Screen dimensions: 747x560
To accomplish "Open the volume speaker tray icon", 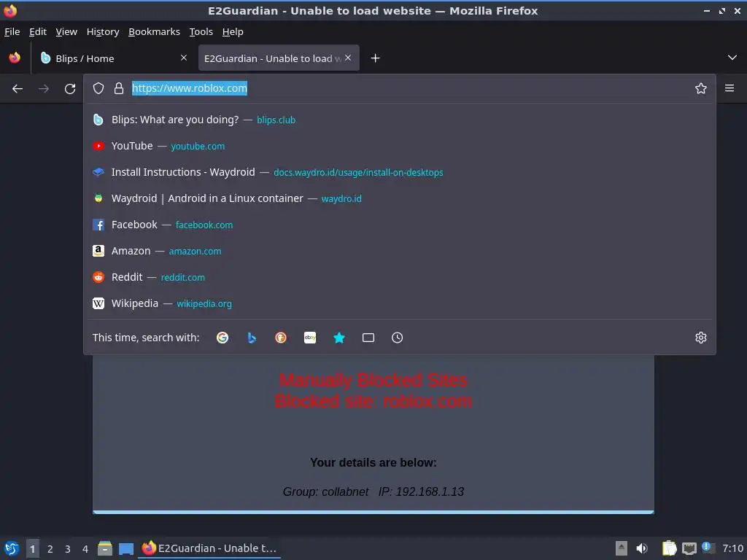I will point(642,548).
